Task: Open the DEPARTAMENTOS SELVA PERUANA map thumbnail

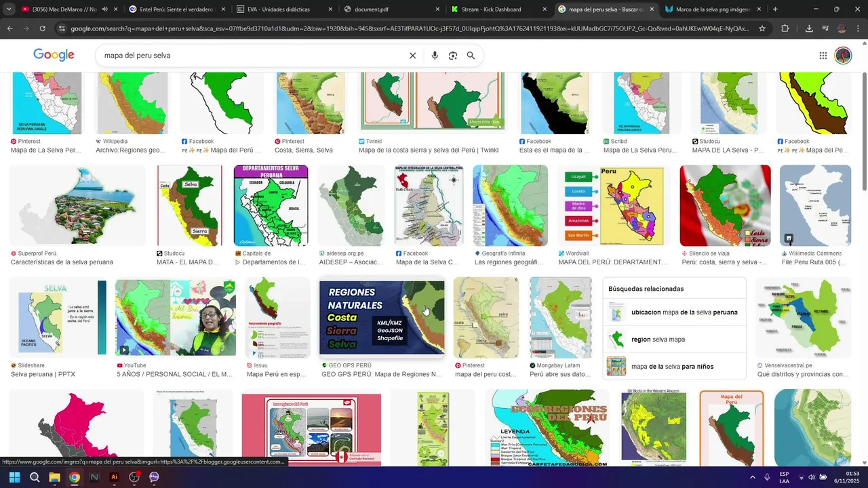Action: [x=271, y=205]
